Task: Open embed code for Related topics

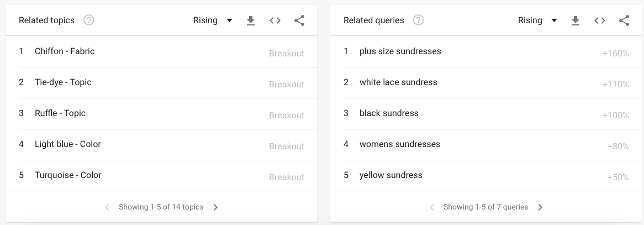Action: pos(275,20)
